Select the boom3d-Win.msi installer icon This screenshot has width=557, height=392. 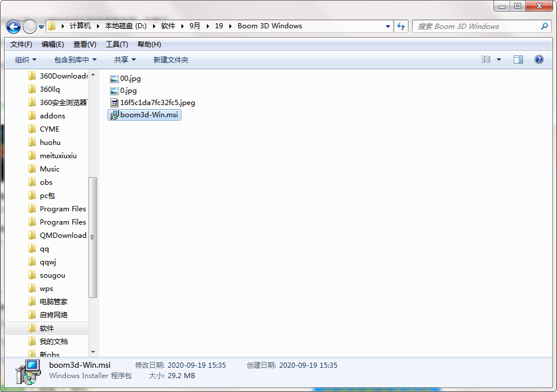pyautogui.click(x=114, y=115)
